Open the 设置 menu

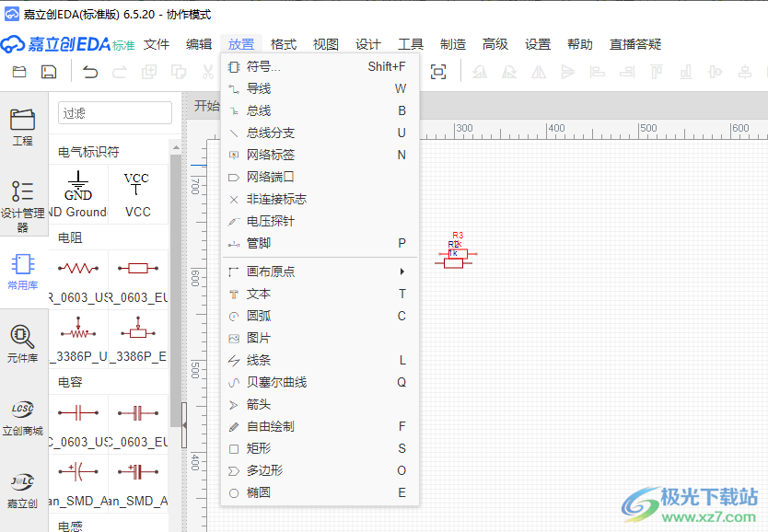tap(538, 44)
